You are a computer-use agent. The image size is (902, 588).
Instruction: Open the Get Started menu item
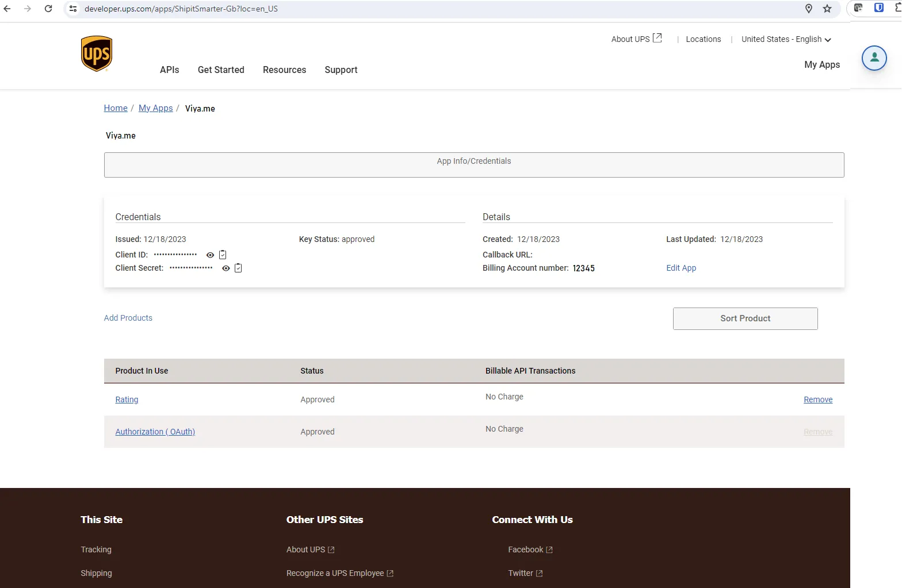[x=221, y=70]
